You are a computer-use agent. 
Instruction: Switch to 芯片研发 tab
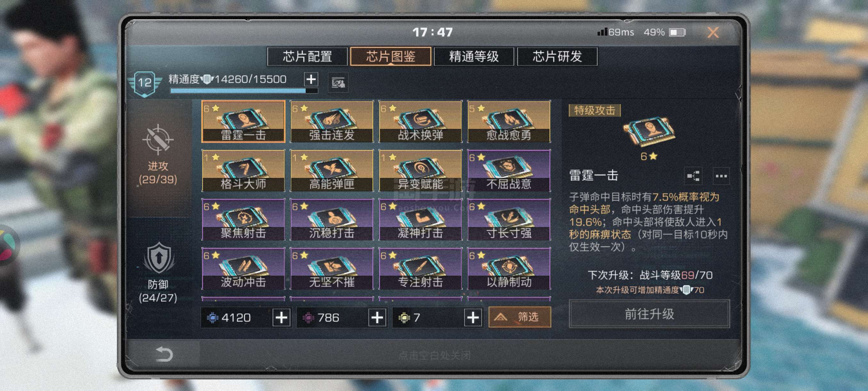(x=557, y=56)
